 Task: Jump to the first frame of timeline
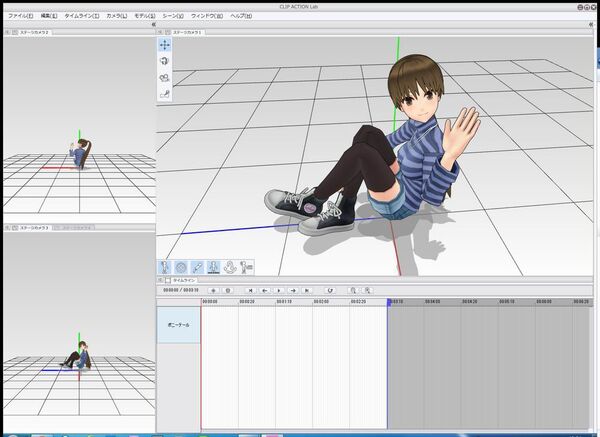250,290
